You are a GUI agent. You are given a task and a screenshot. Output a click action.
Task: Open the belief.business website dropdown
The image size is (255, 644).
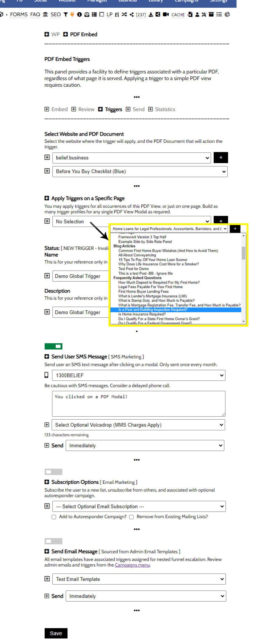[x=132, y=158]
